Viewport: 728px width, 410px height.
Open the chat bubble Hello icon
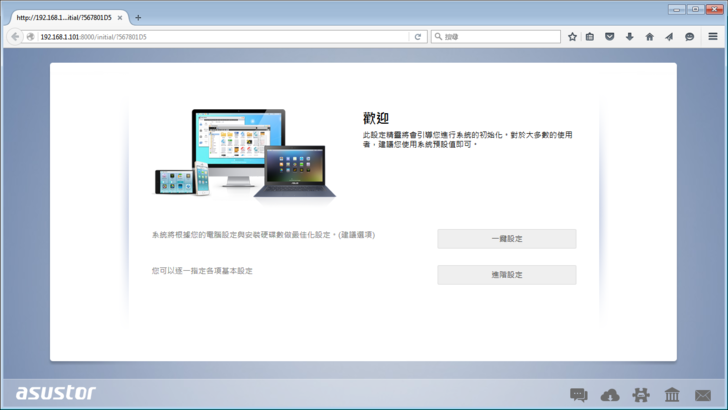point(689,37)
